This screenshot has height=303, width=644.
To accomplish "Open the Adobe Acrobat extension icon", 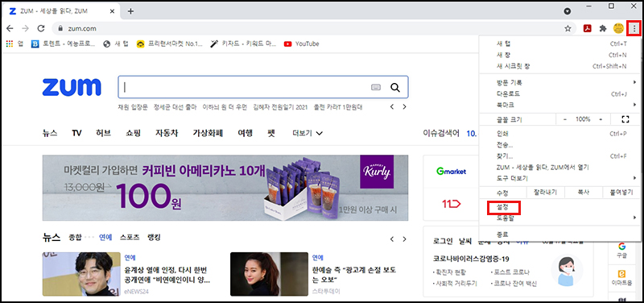I will coord(588,28).
